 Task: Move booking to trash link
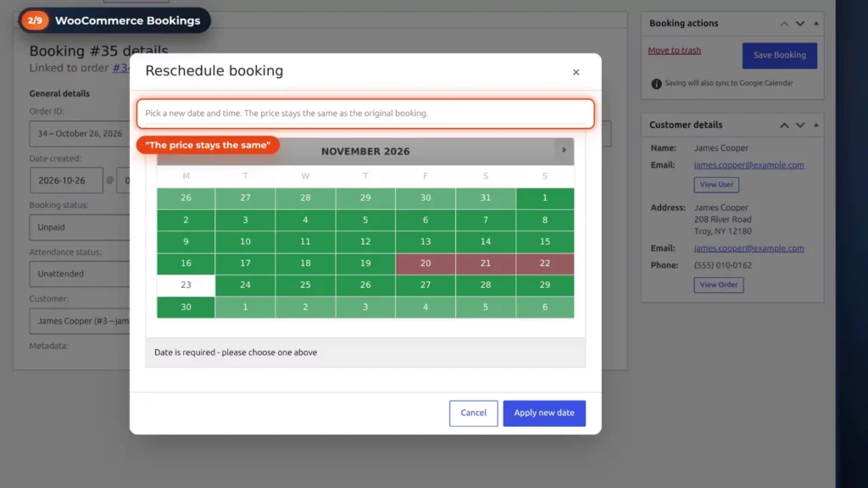pos(674,50)
